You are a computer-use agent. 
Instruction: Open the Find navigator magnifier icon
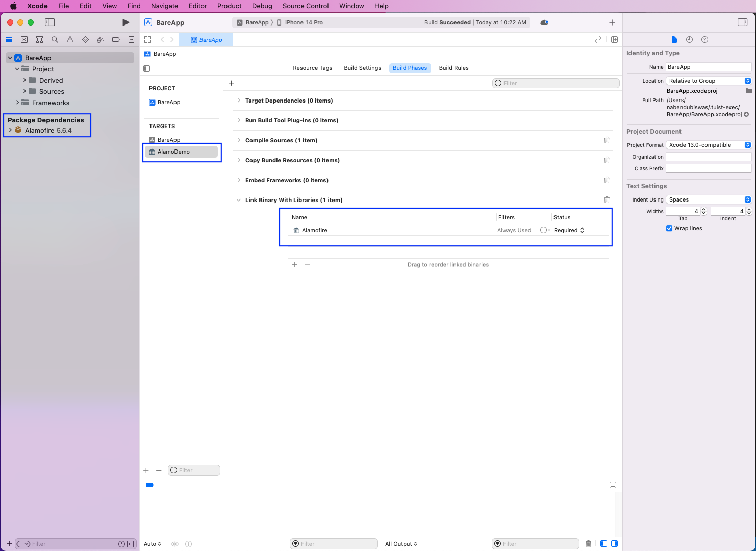(x=55, y=40)
